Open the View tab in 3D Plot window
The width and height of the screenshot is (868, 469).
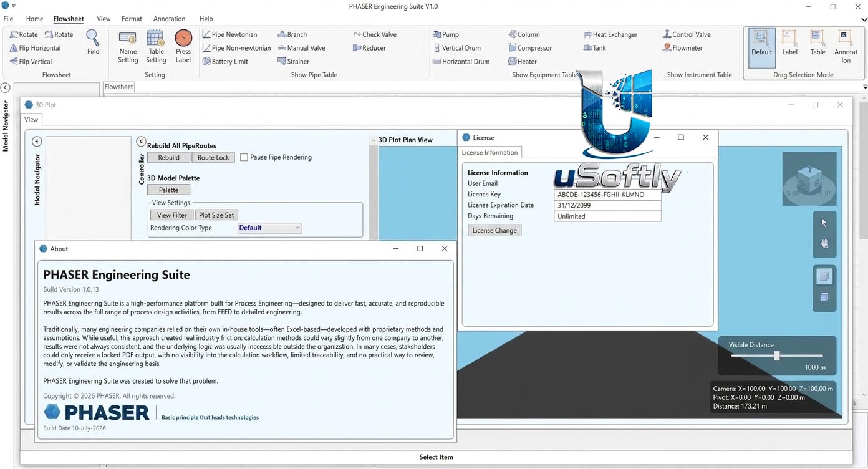(x=31, y=120)
